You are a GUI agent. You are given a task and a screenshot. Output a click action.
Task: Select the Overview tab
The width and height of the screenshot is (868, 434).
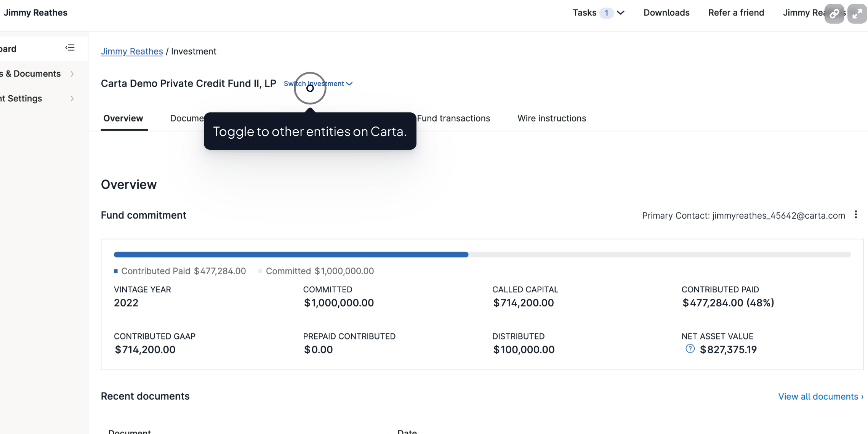[x=123, y=119]
